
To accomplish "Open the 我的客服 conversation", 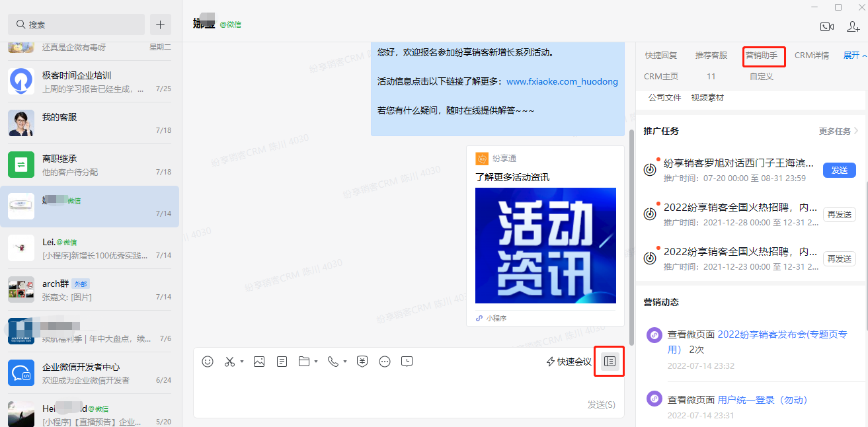I will point(91,123).
